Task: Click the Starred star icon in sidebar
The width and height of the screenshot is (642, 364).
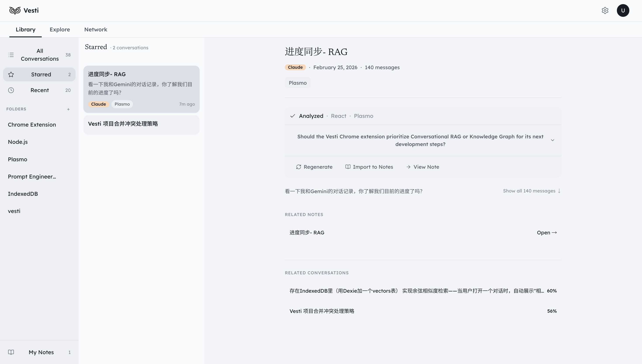Action: tap(11, 74)
